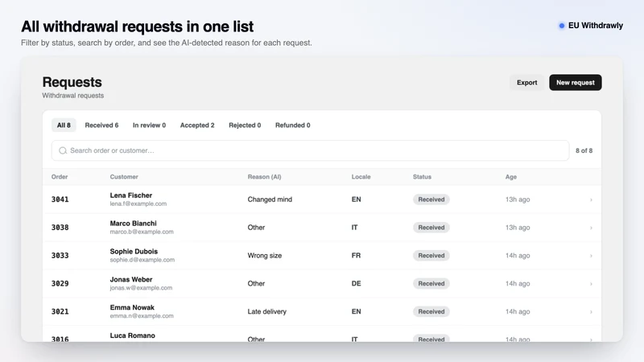
Task: Show the Accepted 2 requests tab
Action: point(197,125)
